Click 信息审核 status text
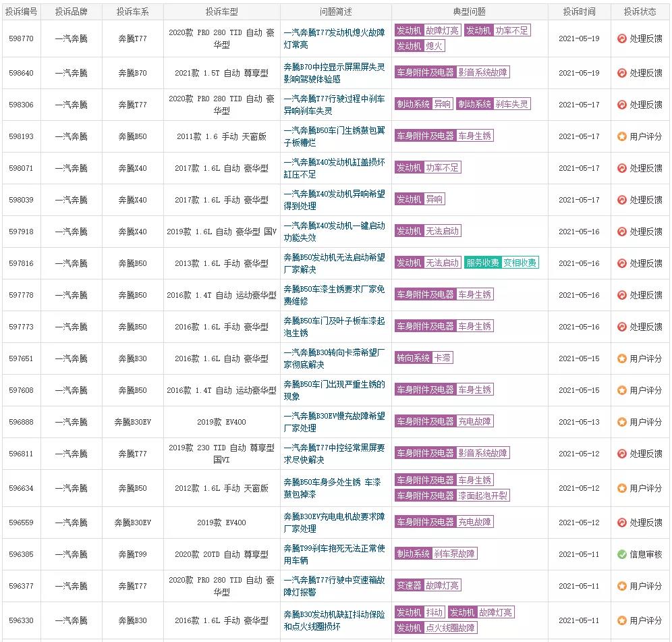672x642 pixels. pos(646,554)
